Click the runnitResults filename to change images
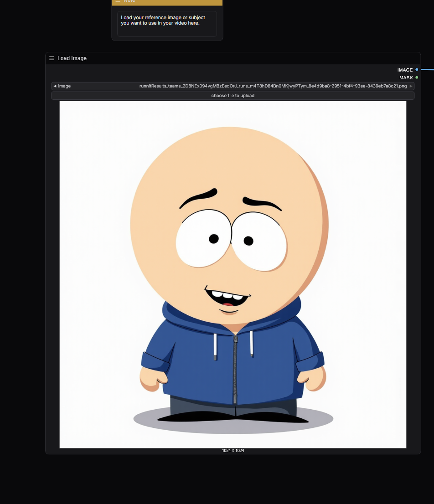Viewport: 434px width, 504px height. click(274, 86)
